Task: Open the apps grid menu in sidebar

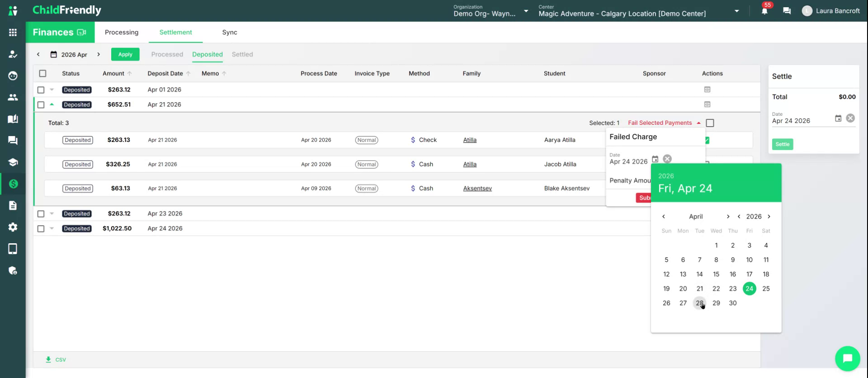Action: coord(13,33)
